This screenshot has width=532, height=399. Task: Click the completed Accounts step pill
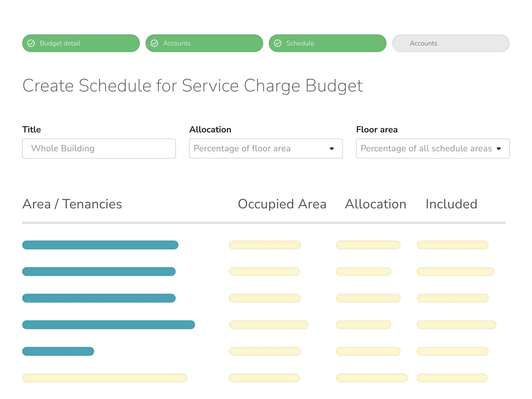tap(204, 43)
